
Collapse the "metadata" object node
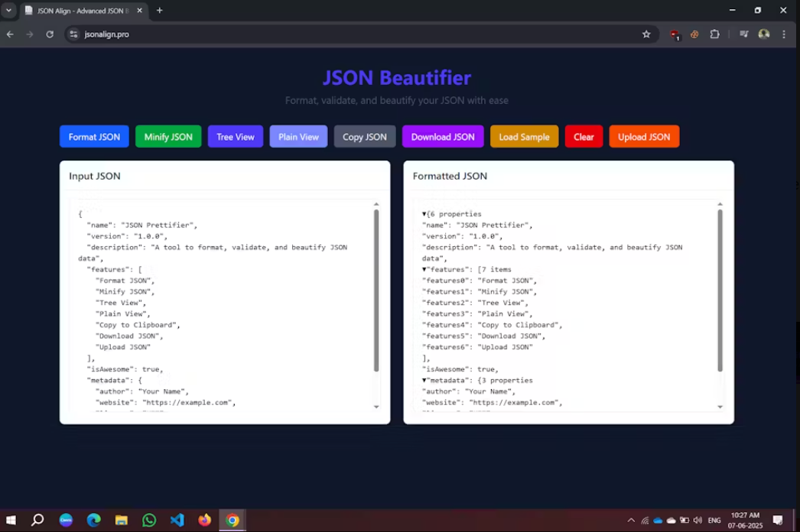(424, 381)
